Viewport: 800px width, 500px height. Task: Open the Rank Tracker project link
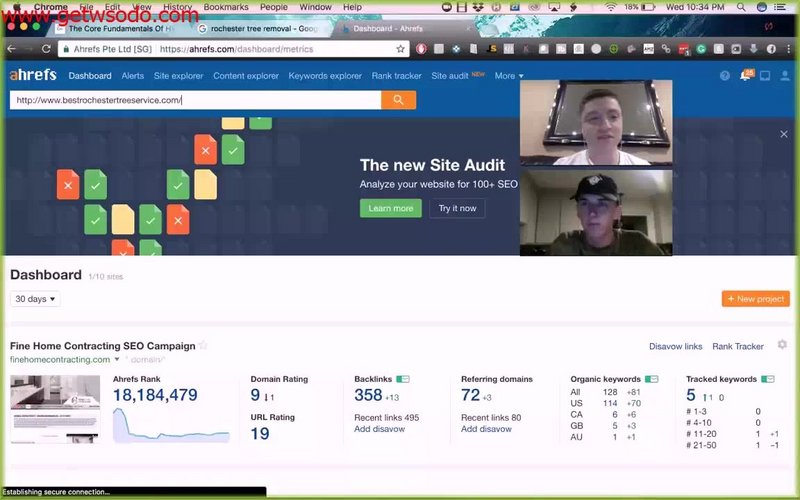738,346
